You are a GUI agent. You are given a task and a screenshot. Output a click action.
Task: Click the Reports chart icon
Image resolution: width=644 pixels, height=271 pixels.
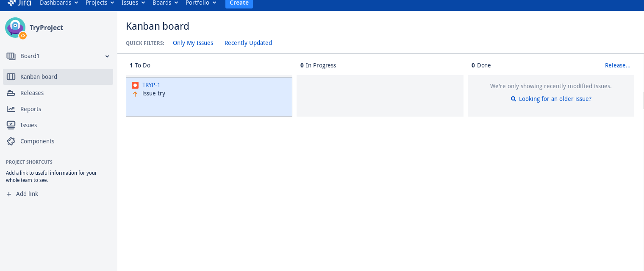coord(11,109)
